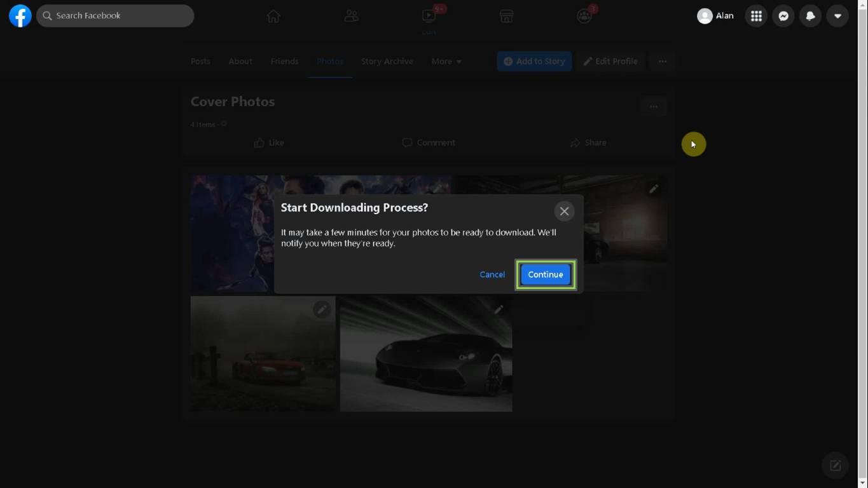Switch to the Posts tab
This screenshot has height=488, width=868.
200,61
